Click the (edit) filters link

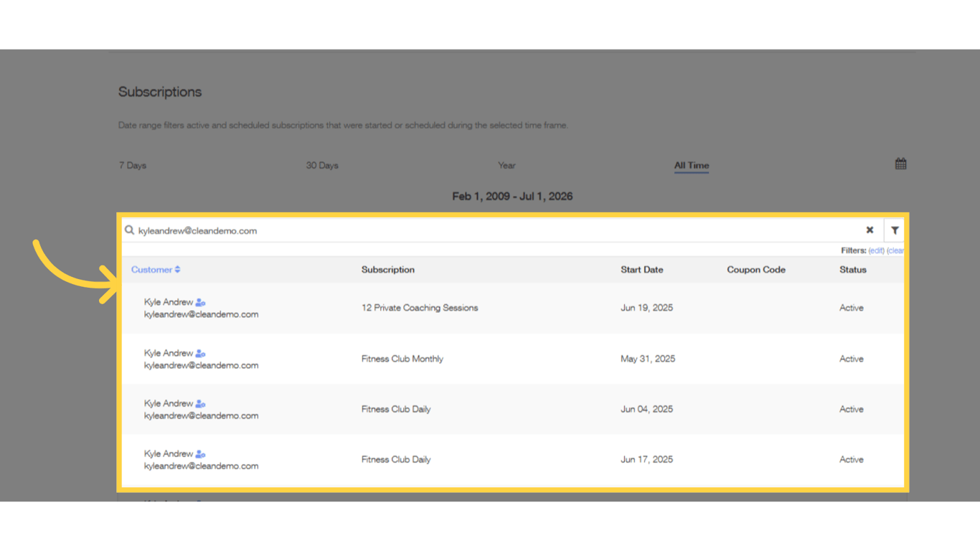(x=875, y=250)
